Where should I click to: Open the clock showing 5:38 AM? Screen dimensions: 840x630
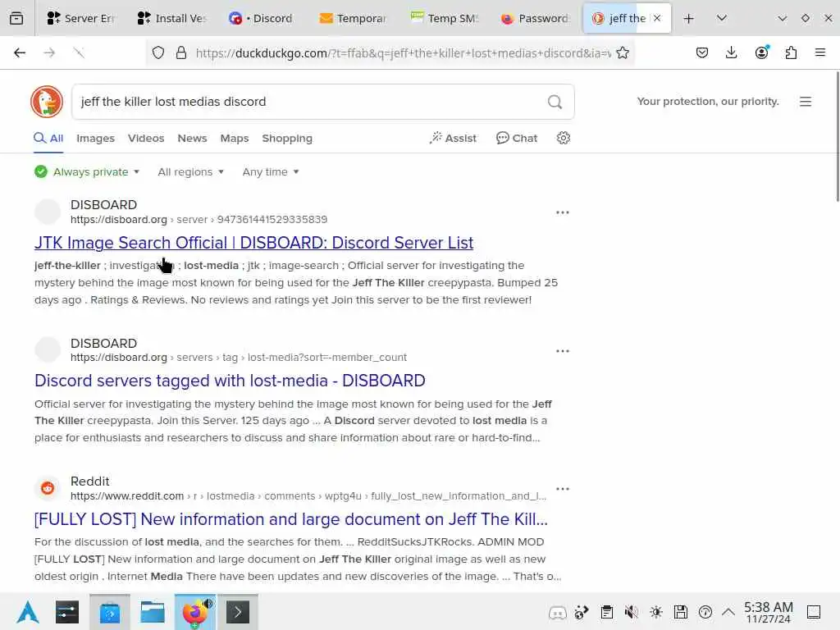point(768,612)
